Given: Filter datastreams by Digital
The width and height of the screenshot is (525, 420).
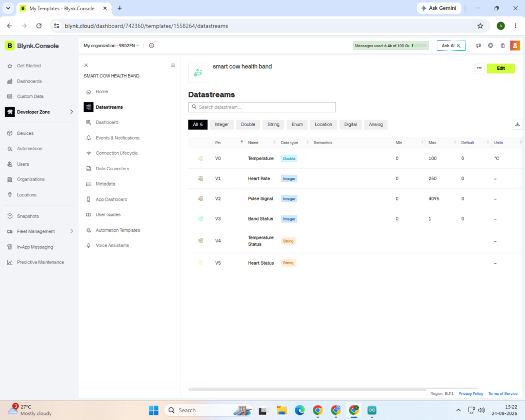Looking at the screenshot, I should [350, 125].
